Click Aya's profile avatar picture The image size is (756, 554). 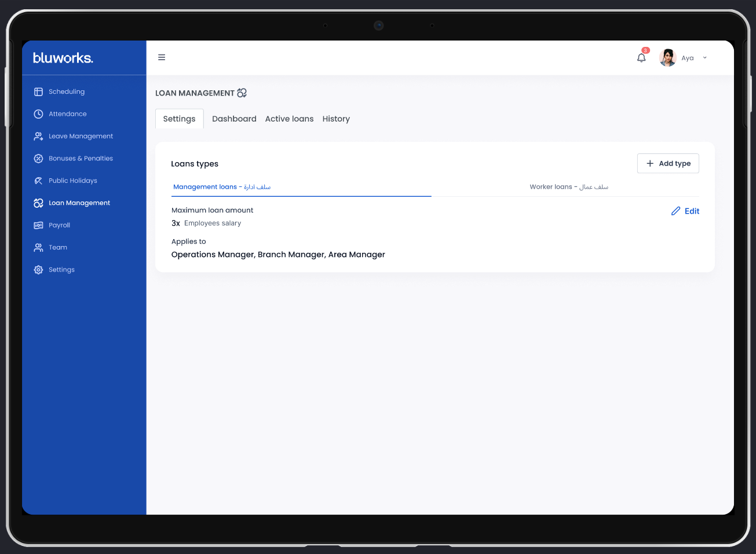667,58
